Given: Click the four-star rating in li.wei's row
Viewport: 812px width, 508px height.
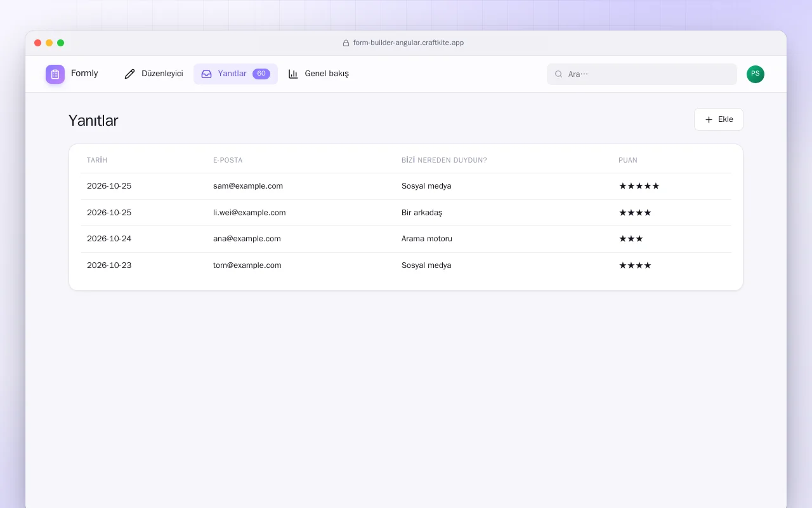Looking at the screenshot, I should (x=635, y=213).
